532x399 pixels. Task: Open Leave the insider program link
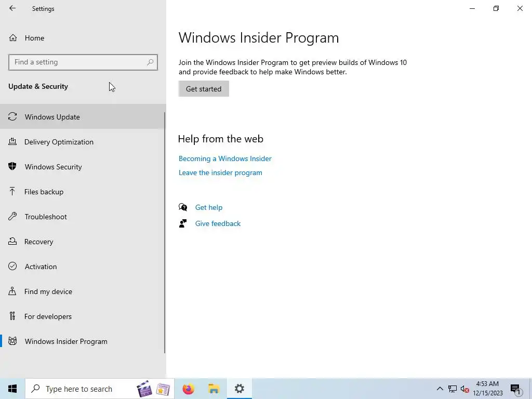click(220, 172)
